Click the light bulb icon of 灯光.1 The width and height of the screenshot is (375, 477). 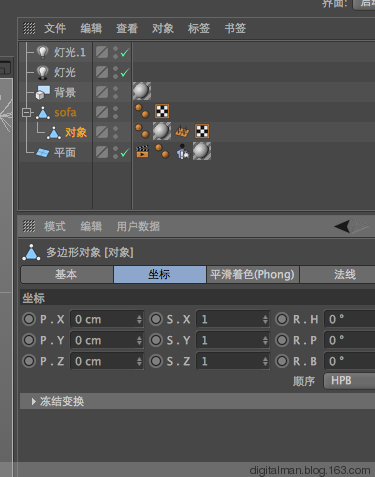pos(42,52)
